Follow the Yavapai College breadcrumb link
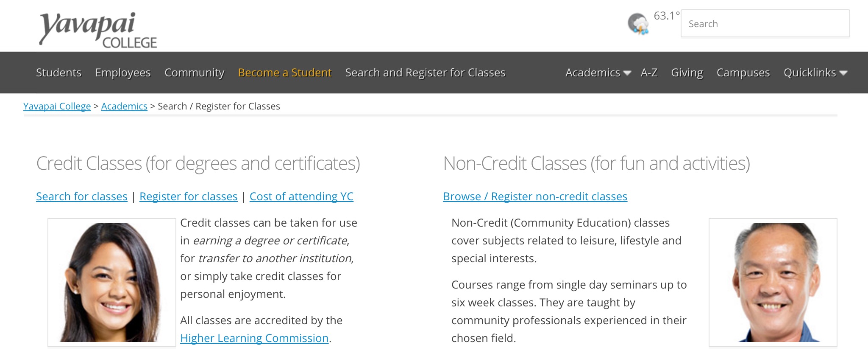Viewport: 868px width, 359px height. (57, 106)
